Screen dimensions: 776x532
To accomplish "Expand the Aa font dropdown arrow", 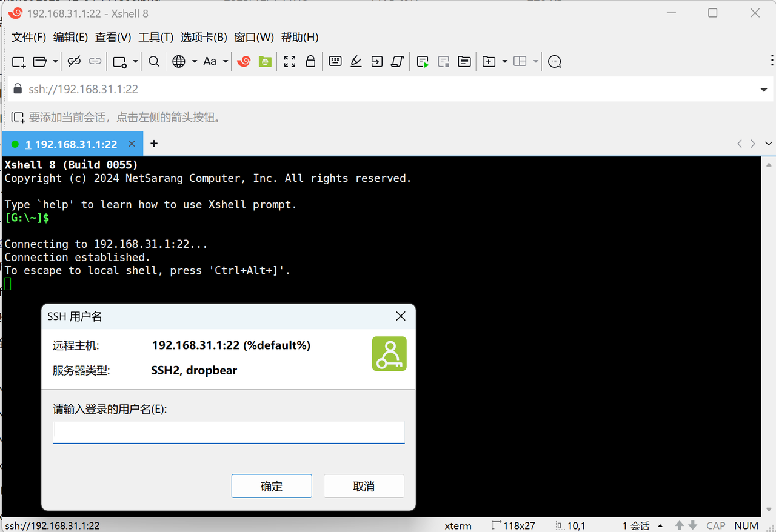I will coord(226,61).
